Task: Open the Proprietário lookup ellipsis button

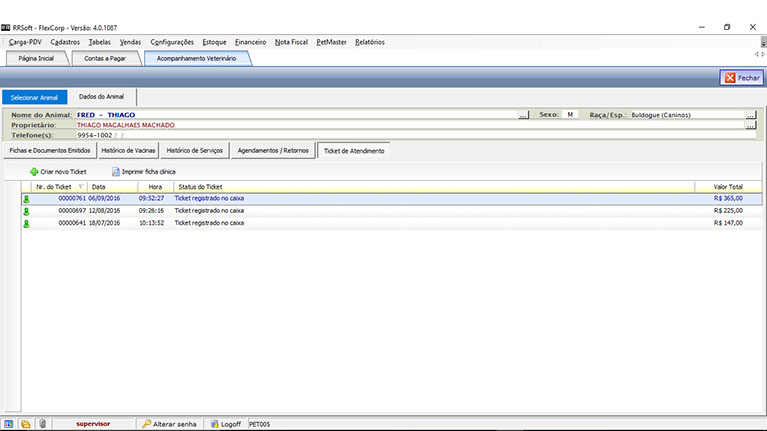Action: pos(750,125)
